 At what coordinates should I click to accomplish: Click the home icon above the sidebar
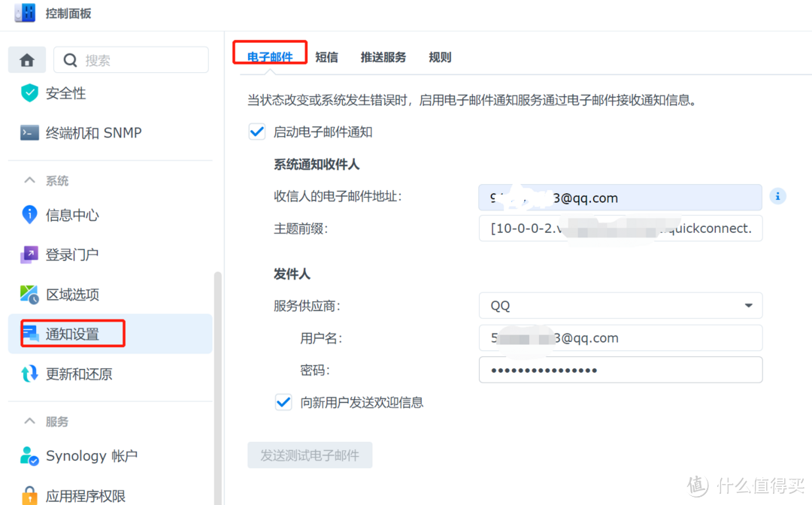pyautogui.click(x=26, y=59)
